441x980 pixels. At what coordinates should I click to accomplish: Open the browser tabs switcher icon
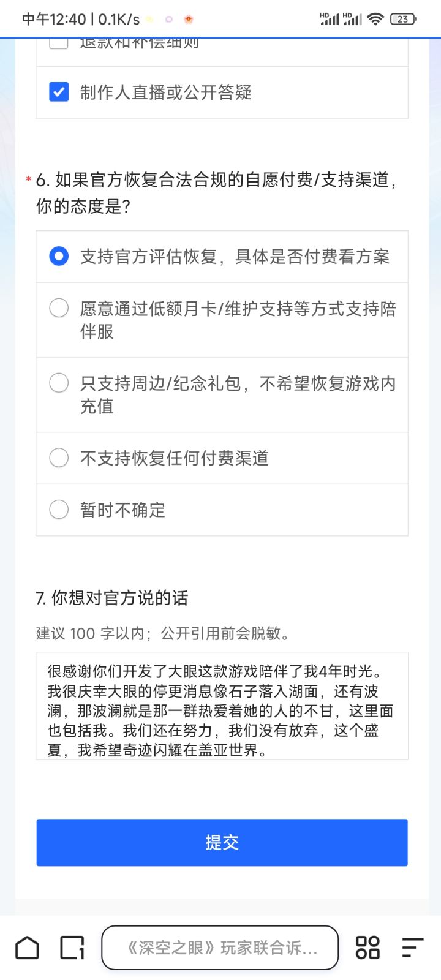72,948
